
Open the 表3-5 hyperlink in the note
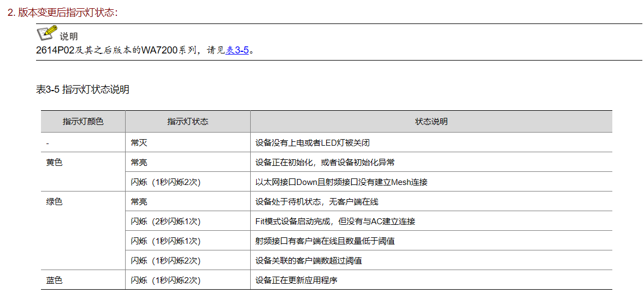pyautogui.click(x=238, y=50)
